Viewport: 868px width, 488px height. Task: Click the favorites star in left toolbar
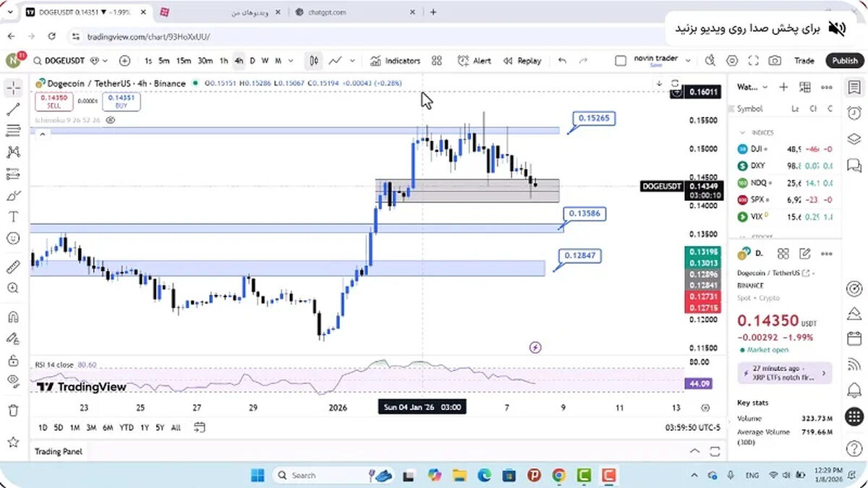coord(13,441)
